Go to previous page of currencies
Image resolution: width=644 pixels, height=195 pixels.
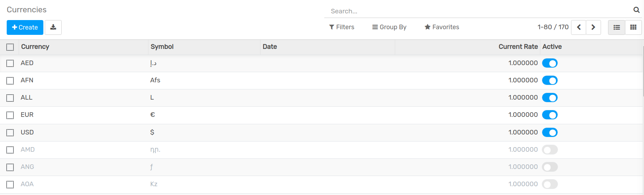click(x=578, y=27)
